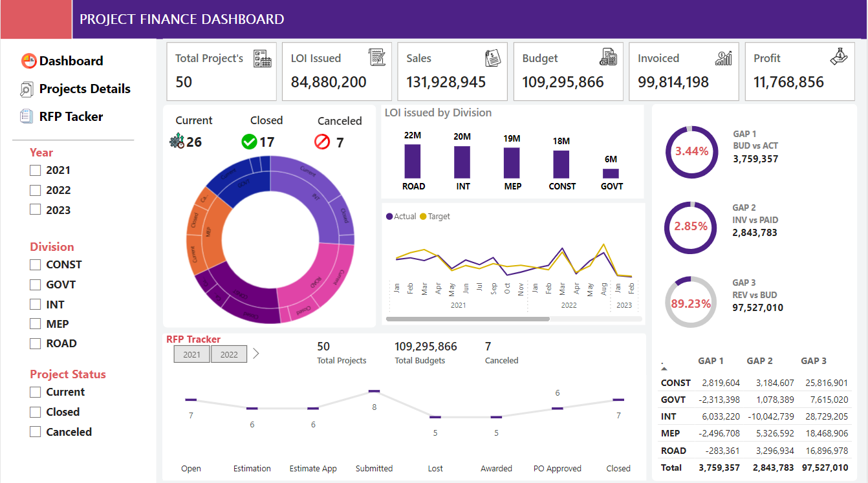Click the money-bag icon on the Profit card

838,58
